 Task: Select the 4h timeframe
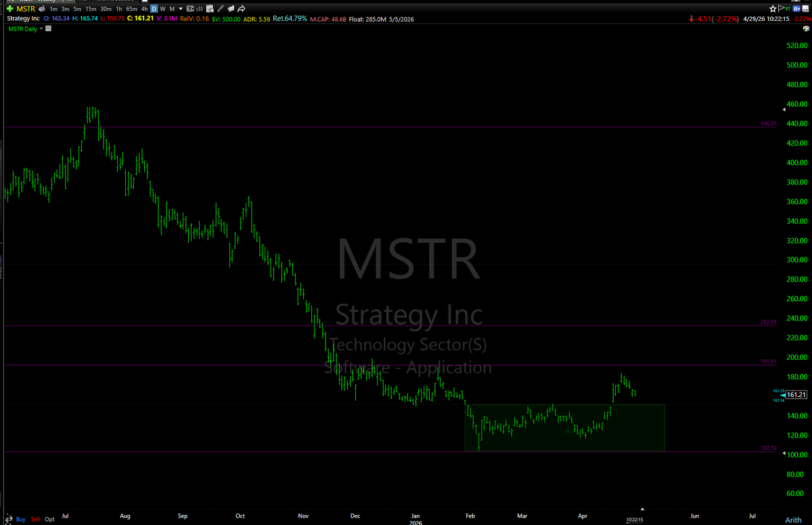click(x=144, y=9)
